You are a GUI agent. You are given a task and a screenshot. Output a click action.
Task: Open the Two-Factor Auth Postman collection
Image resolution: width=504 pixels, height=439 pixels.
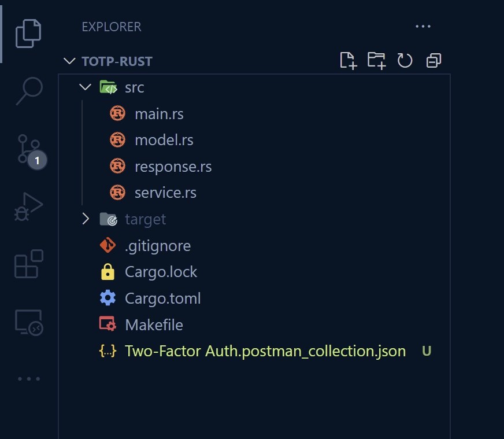point(265,351)
